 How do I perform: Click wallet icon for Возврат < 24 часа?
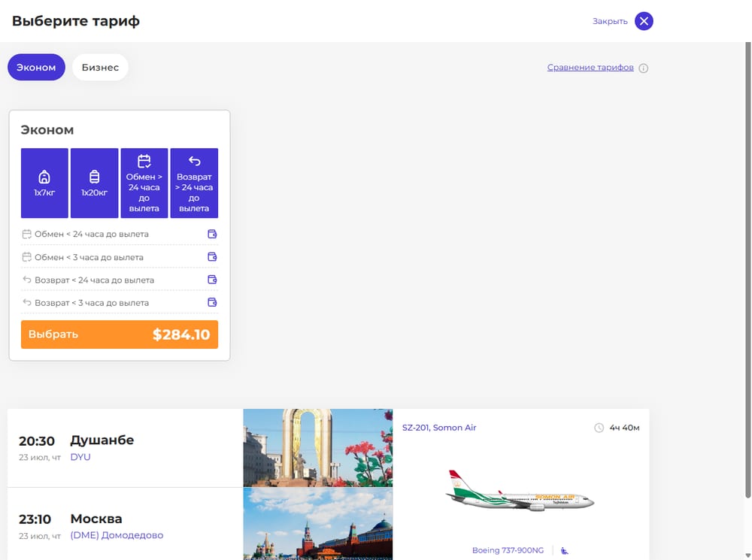(x=212, y=280)
